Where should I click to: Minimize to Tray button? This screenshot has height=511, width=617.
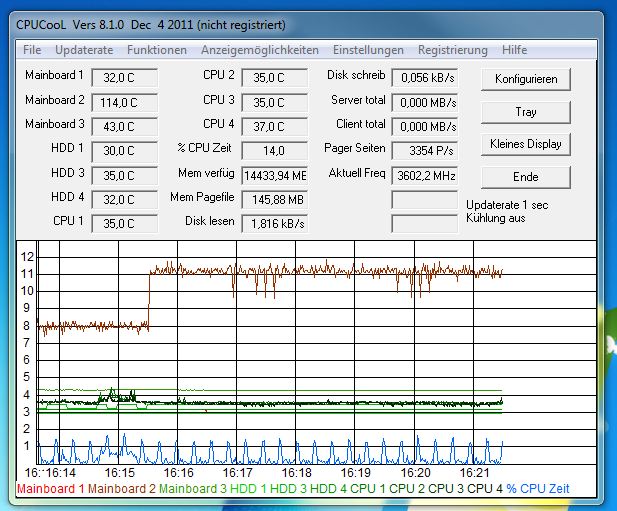click(x=526, y=112)
